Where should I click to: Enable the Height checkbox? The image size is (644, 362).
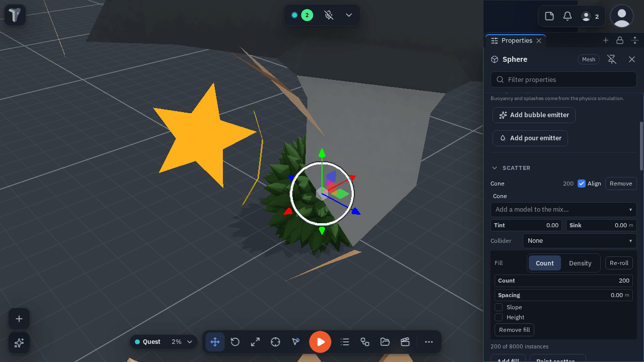point(499,317)
